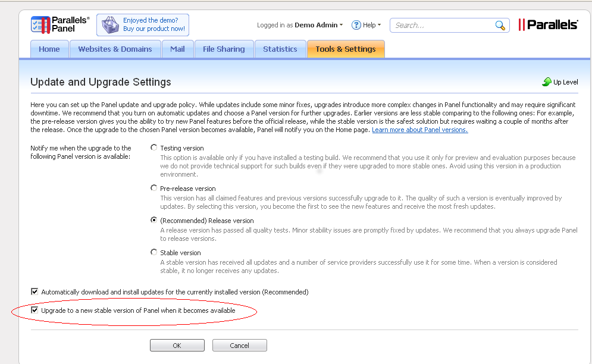This screenshot has height=364, width=592.
Task: Click the green Up Level arrow icon
Action: point(546,81)
